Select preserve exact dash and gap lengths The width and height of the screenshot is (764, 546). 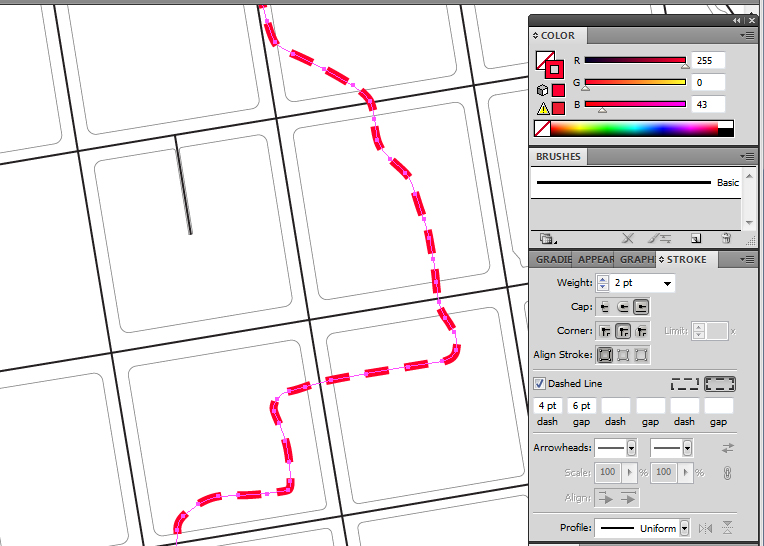[685, 384]
